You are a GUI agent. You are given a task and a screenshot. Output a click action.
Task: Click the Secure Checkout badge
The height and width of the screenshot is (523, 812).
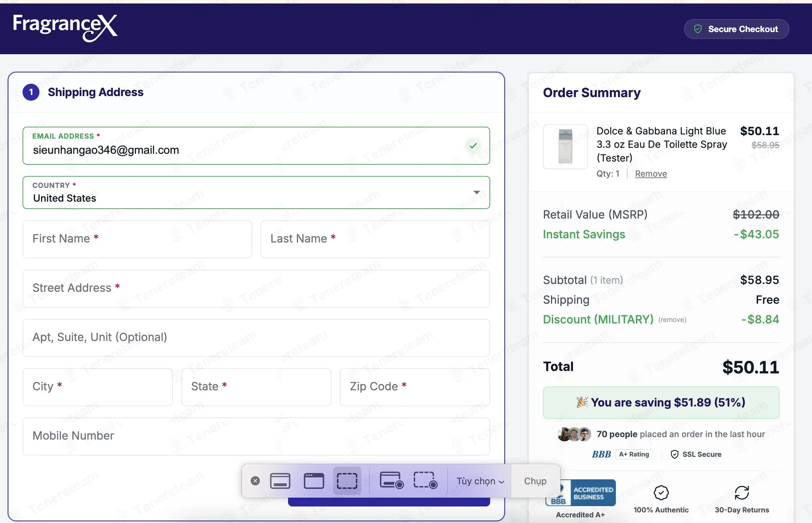pyautogui.click(x=736, y=29)
